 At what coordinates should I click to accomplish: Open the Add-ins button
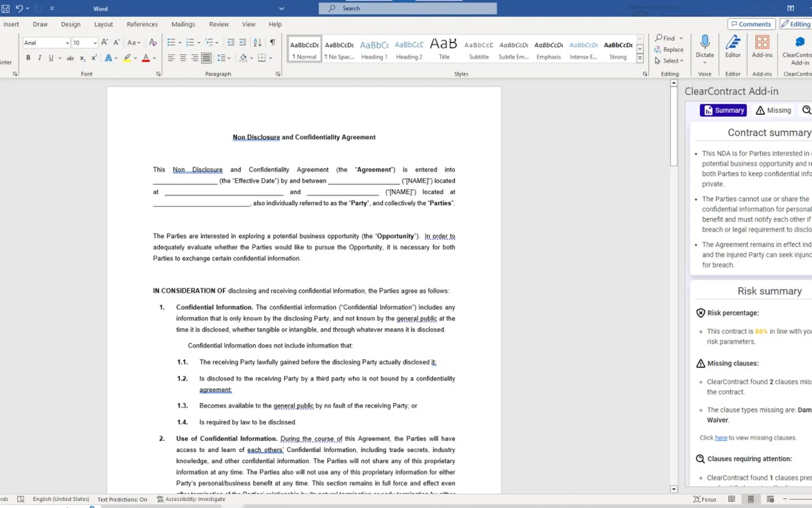[x=762, y=46]
